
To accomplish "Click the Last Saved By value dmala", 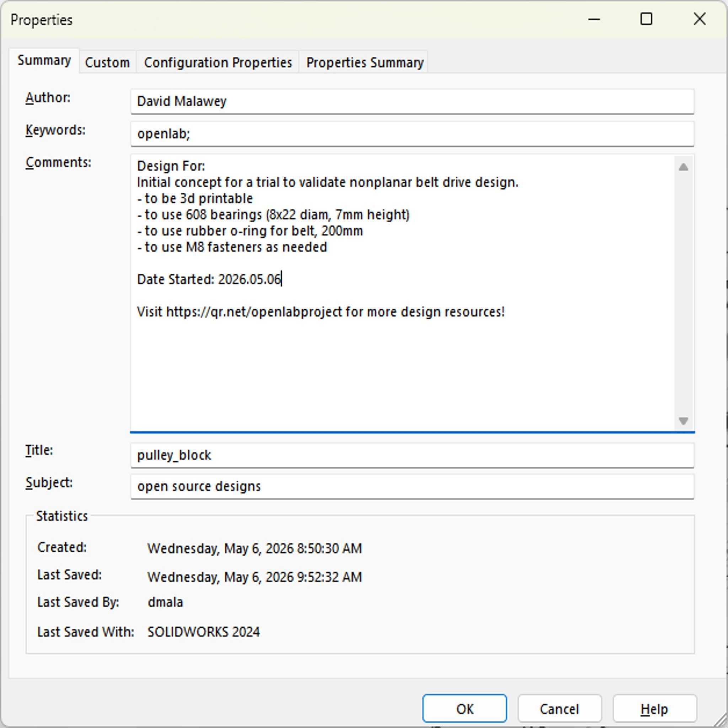I will [165, 603].
